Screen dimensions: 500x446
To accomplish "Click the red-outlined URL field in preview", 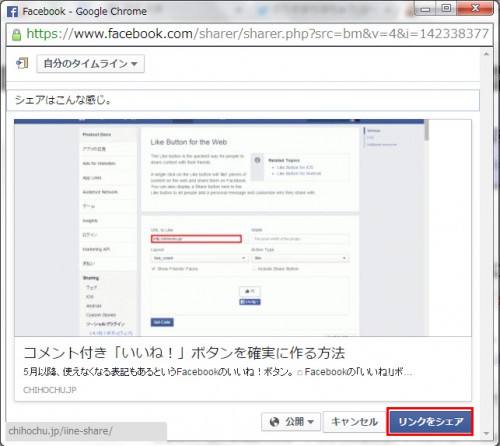I will click(x=196, y=239).
